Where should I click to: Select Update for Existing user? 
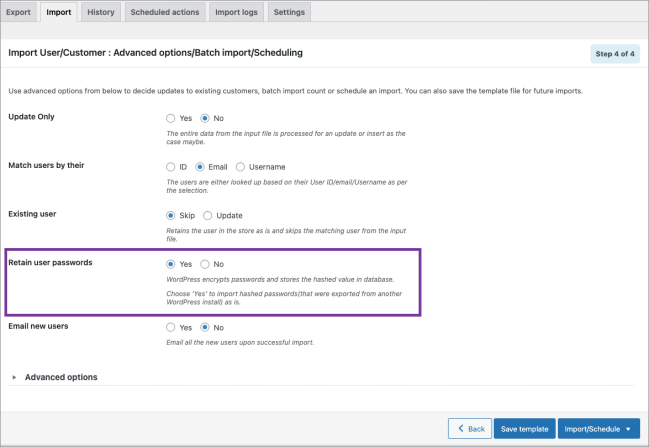(x=208, y=215)
